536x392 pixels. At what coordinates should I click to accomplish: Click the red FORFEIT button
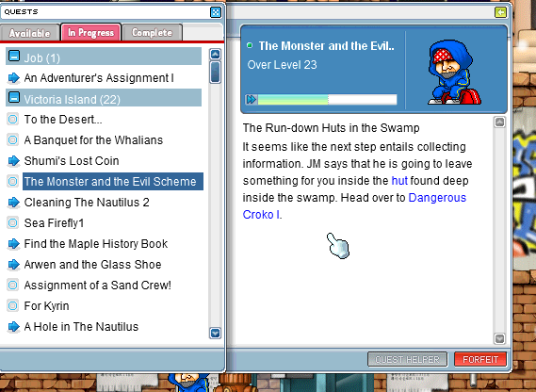tap(480, 360)
